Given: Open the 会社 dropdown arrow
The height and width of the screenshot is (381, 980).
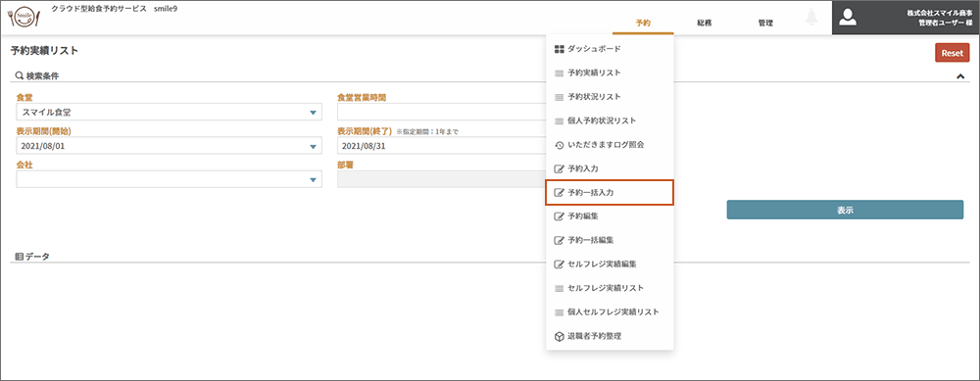Looking at the screenshot, I should [x=314, y=180].
